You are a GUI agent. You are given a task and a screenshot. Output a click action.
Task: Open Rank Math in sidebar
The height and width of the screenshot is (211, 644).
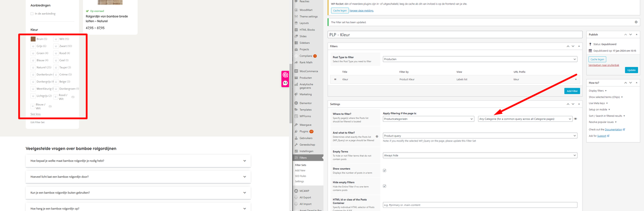tap(306, 62)
